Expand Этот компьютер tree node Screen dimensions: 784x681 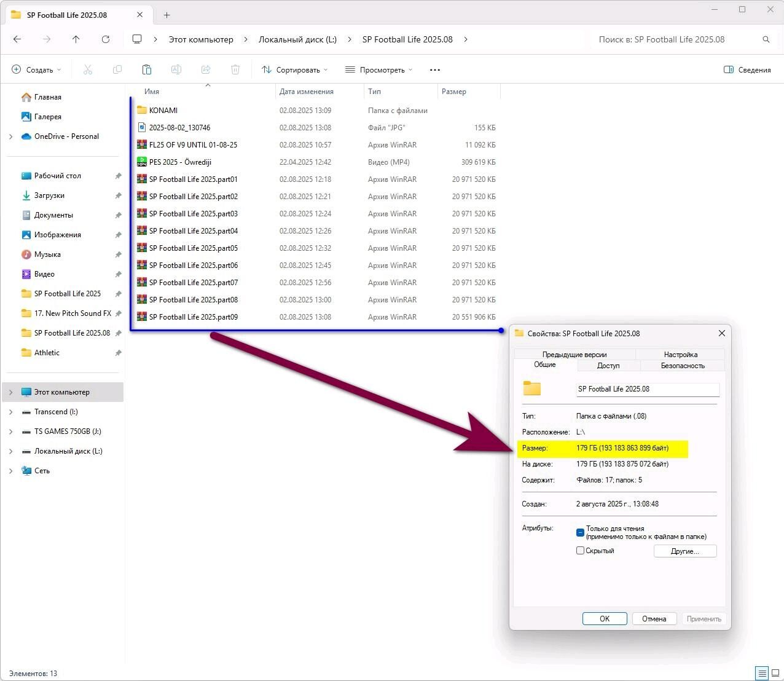10,392
